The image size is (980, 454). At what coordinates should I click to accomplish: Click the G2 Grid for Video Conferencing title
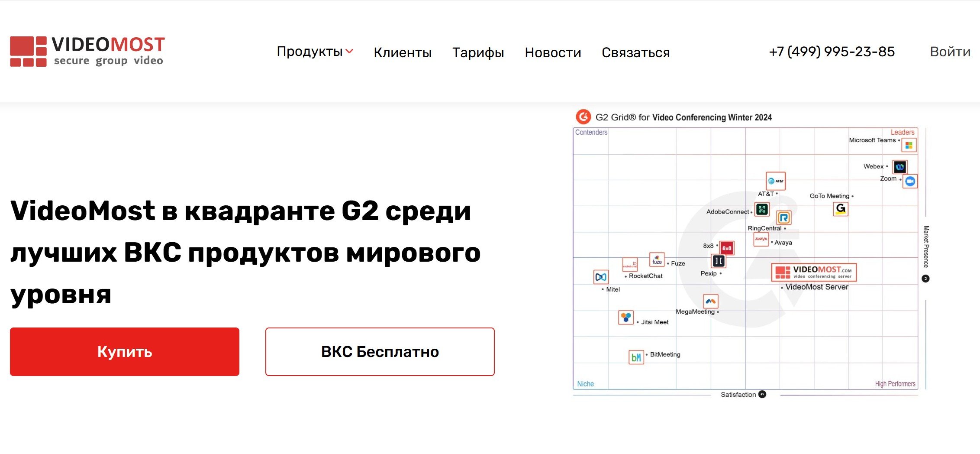[683, 117]
